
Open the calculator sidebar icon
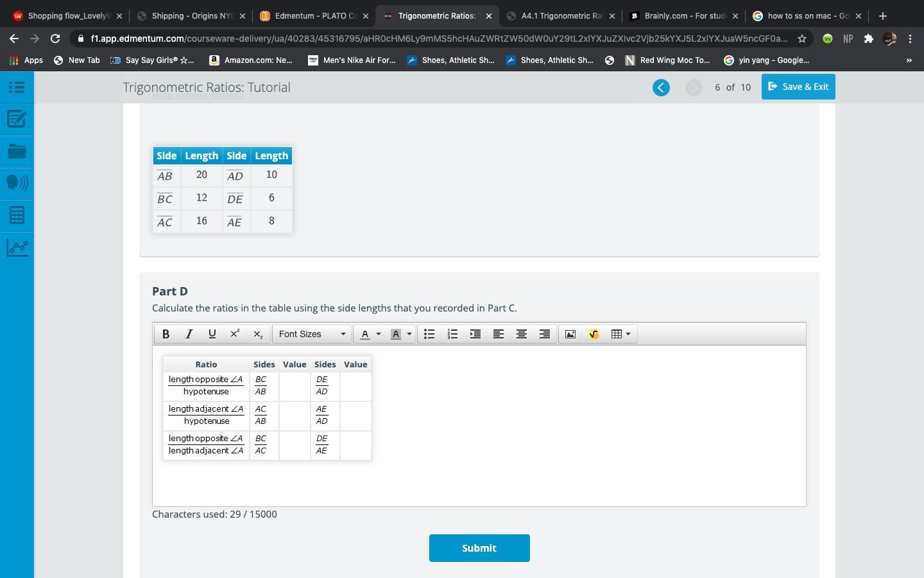17,215
